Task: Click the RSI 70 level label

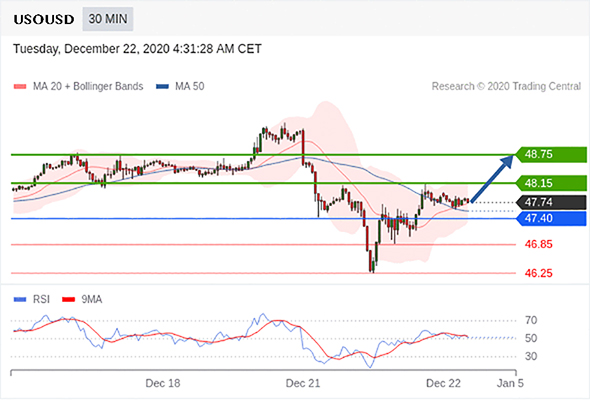Action: [x=531, y=321]
